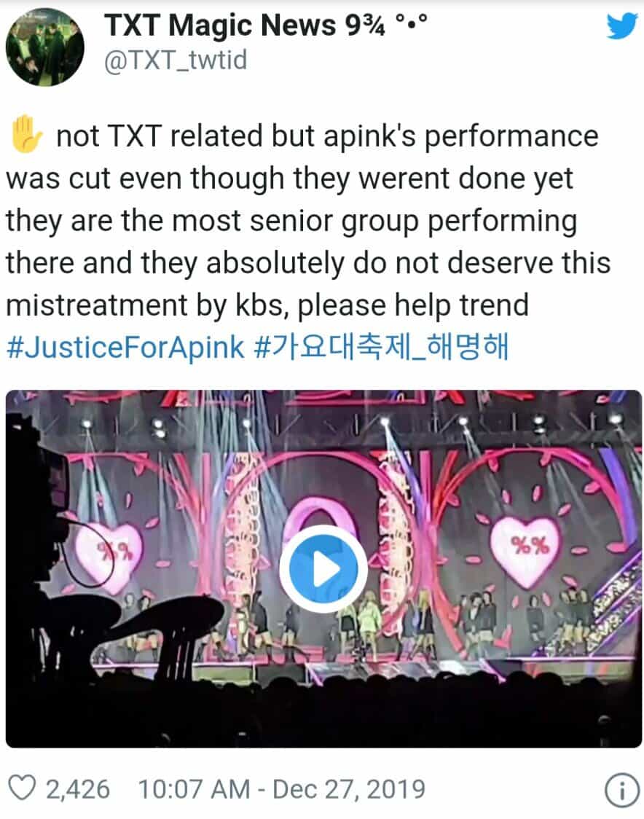Open the #가요대축제_해명해 hashtag
Image resolution: width=644 pixels, height=819 pixels.
381,348
